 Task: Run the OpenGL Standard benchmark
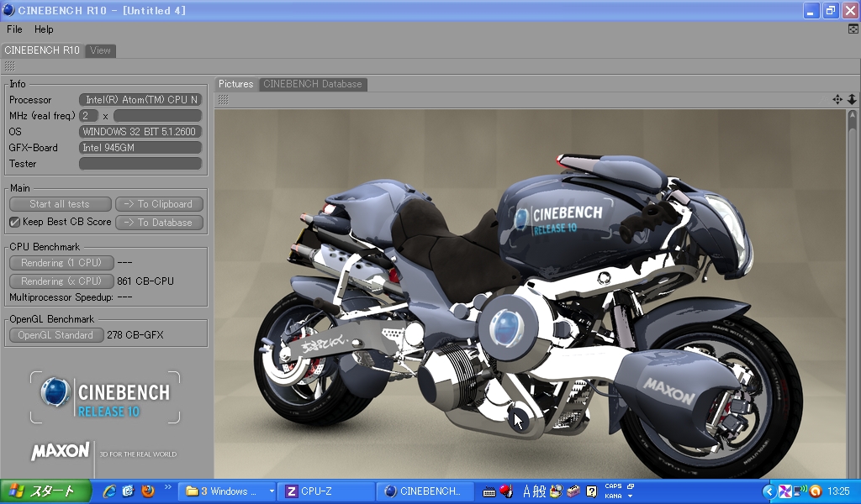pyautogui.click(x=56, y=335)
